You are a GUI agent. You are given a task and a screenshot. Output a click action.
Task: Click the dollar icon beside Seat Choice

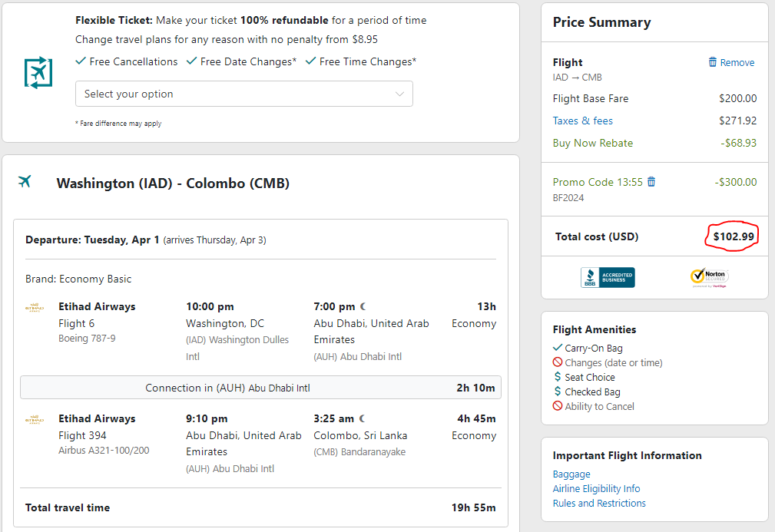coord(558,377)
